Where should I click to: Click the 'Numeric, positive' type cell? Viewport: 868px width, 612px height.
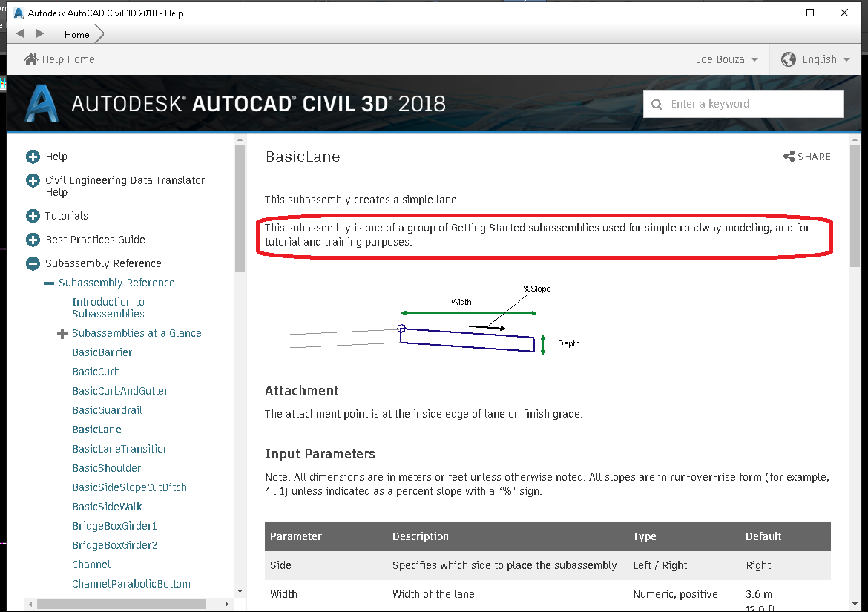pos(675,594)
